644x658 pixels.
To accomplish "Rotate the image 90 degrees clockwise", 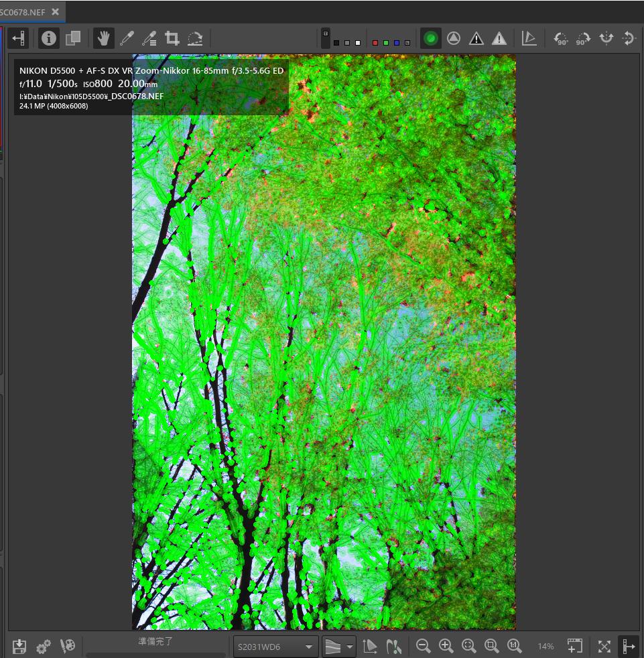I will pos(582,38).
